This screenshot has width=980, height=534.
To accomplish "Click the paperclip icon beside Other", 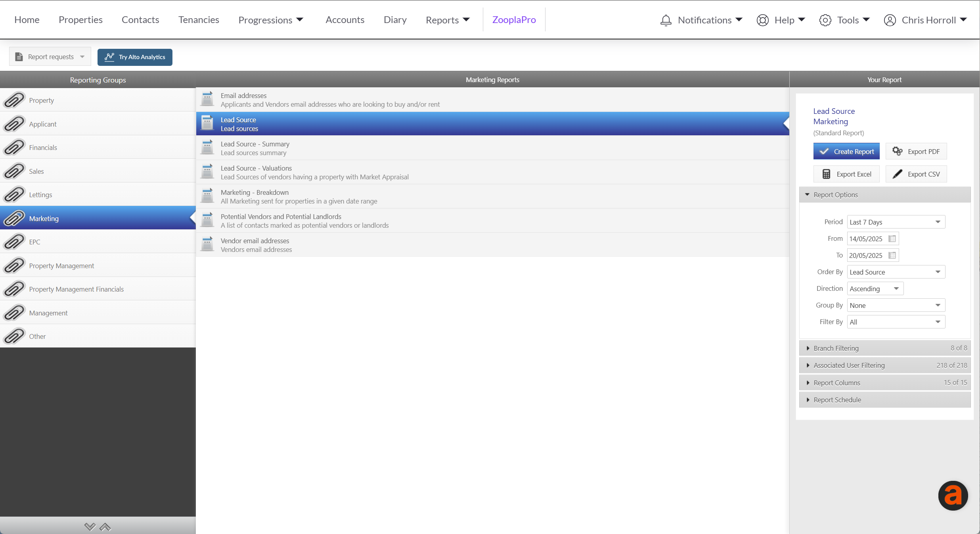I will click(x=14, y=336).
